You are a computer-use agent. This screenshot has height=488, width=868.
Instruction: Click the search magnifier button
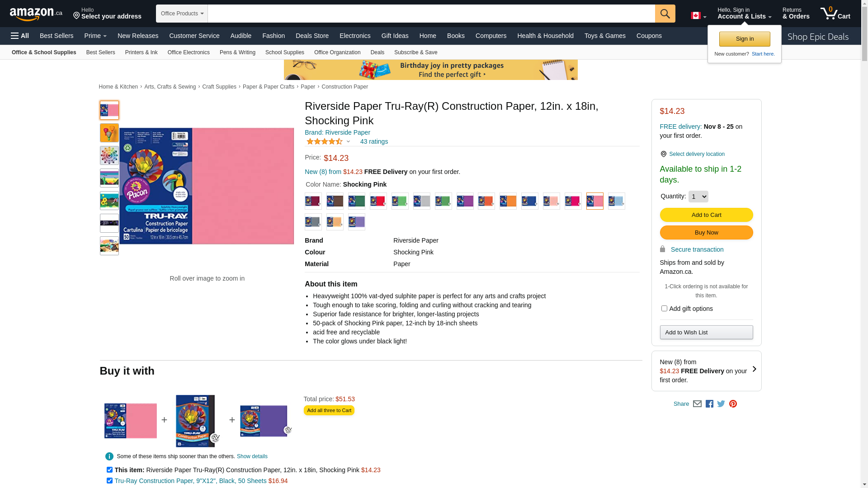(665, 14)
